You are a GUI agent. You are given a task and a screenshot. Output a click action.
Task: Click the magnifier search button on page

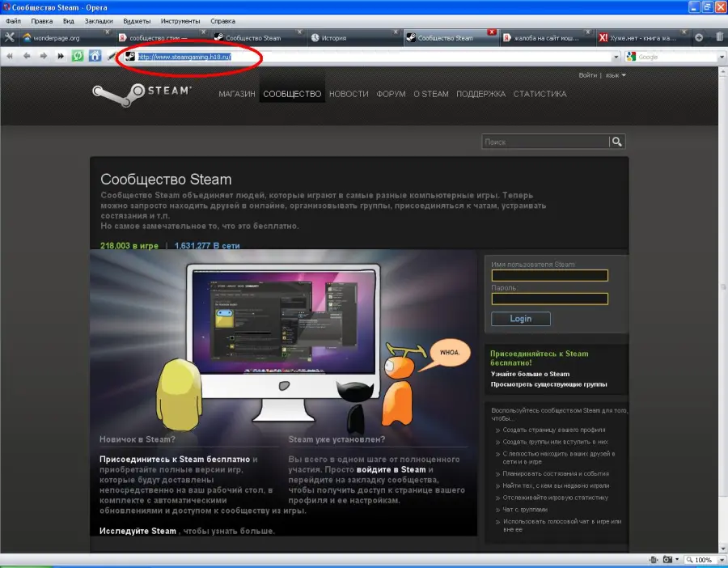click(x=617, y=142)
